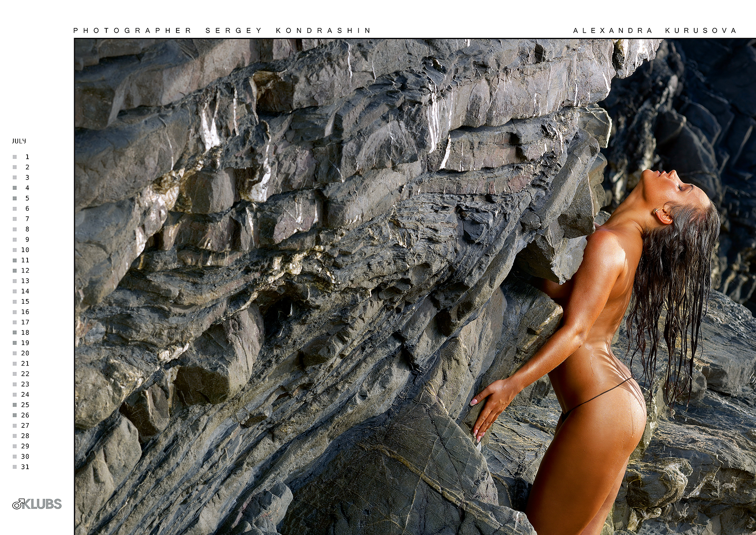This screenshot has height=535, width=756.
Task: Select date 28 in the calendar list
Action: [25, 436]
